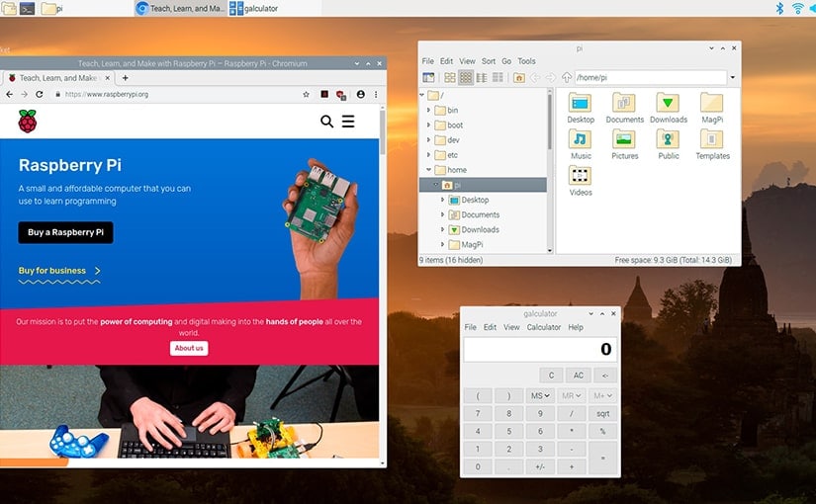Click the new window icon in the file manager toolbar
816x504 pixels.
coord(428,77)
